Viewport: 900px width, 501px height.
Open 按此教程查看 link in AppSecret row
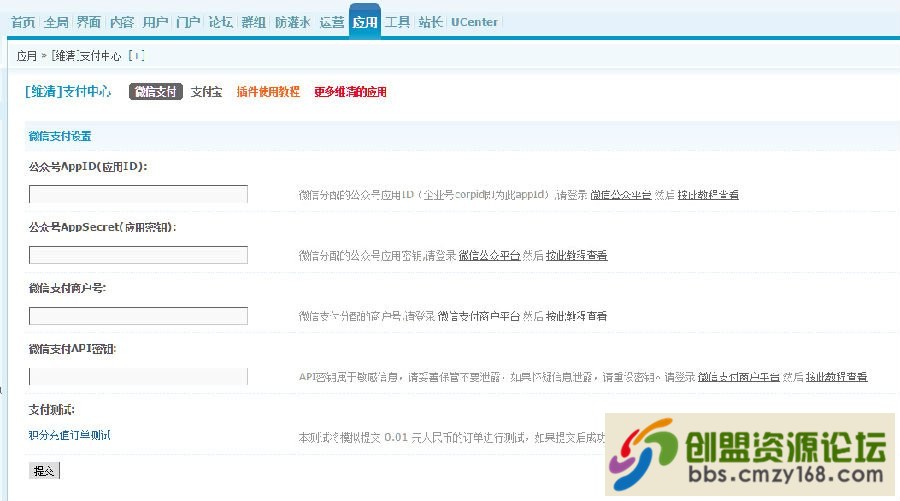pos(576,255)
